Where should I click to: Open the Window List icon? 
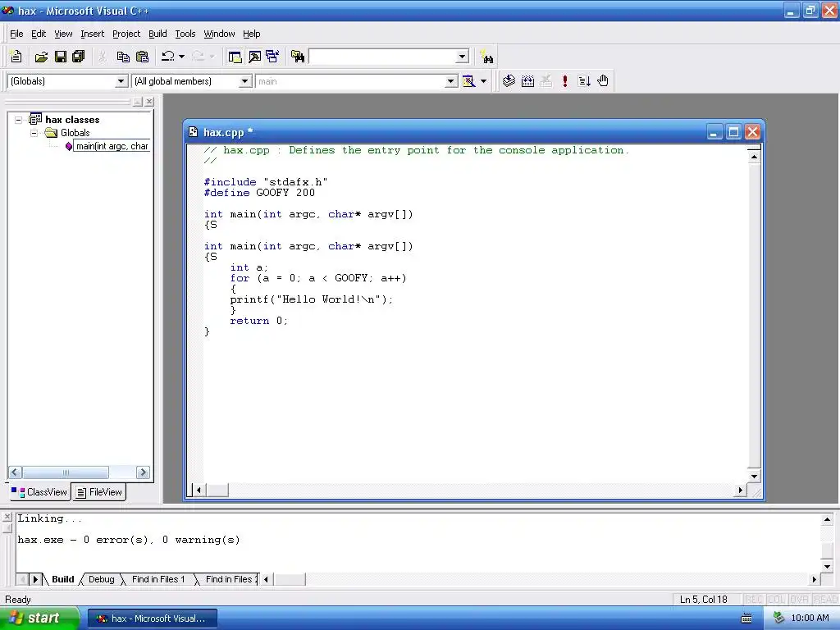[x=272, y=57]
